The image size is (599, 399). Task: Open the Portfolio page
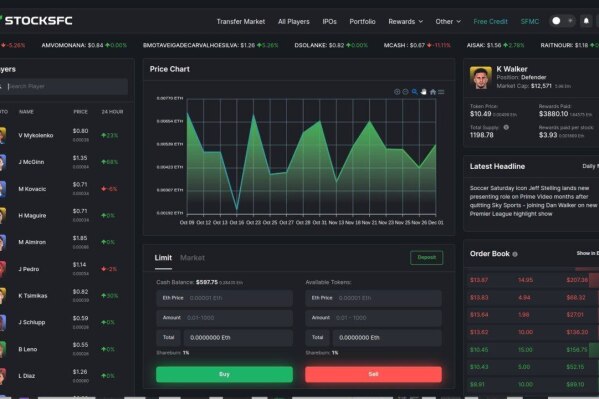362,21
